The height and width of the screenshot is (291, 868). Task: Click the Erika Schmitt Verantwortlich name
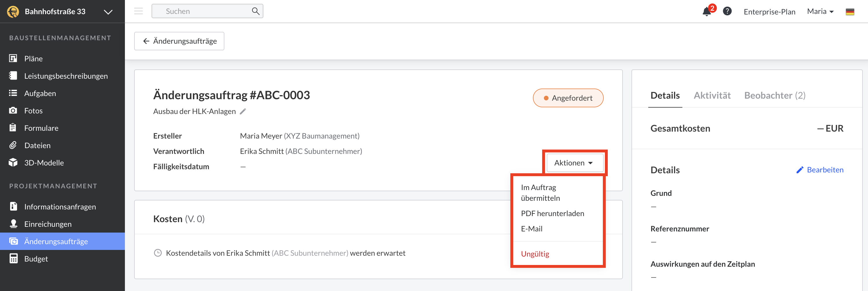coord(261,151)
